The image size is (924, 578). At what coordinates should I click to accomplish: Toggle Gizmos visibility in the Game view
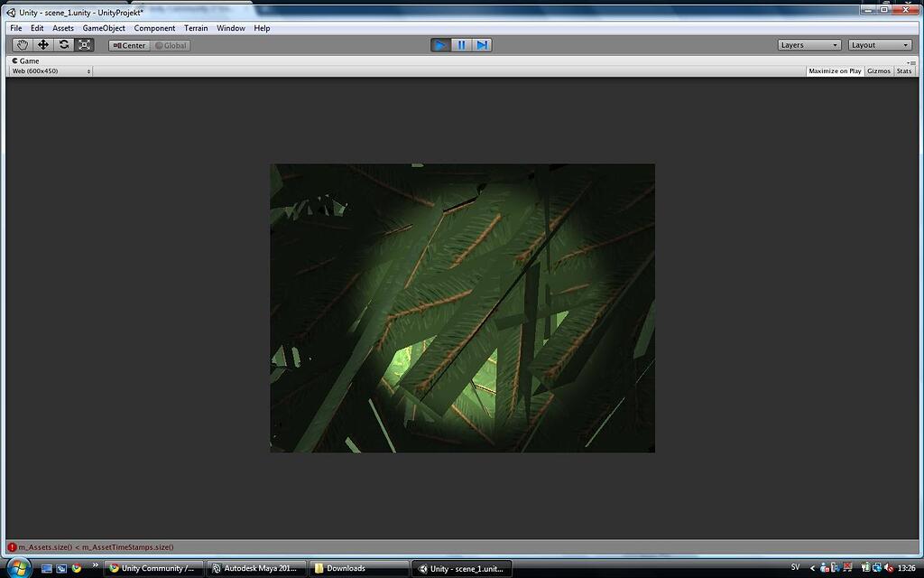pos(877,70)
